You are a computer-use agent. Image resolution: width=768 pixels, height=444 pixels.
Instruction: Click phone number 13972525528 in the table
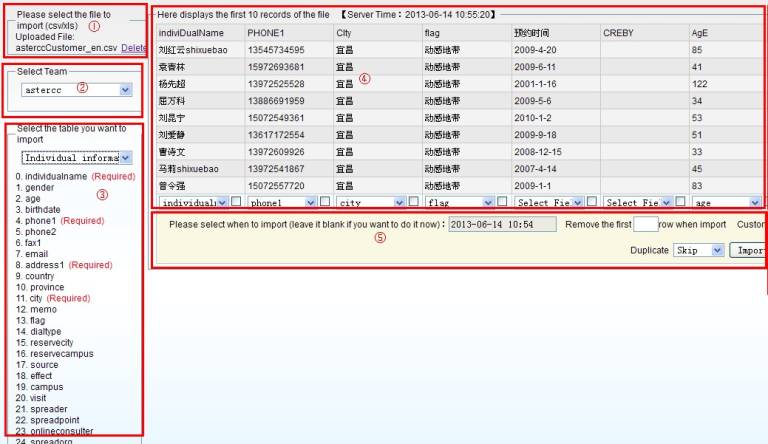coord(276,84)
